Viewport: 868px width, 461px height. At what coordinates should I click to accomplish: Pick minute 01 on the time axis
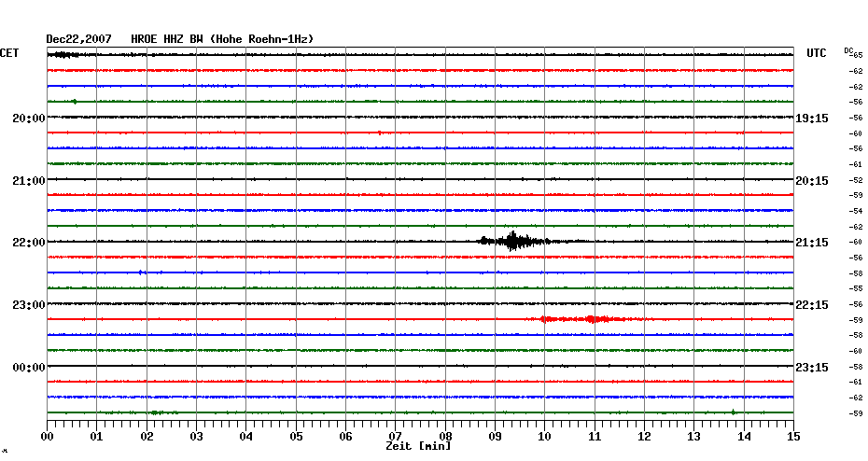point(96,437)
